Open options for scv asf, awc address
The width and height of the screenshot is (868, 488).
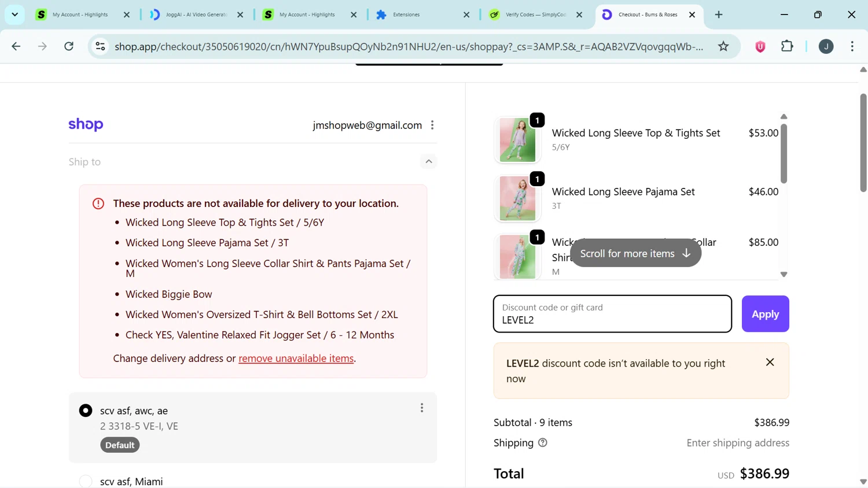click(422, 408)
